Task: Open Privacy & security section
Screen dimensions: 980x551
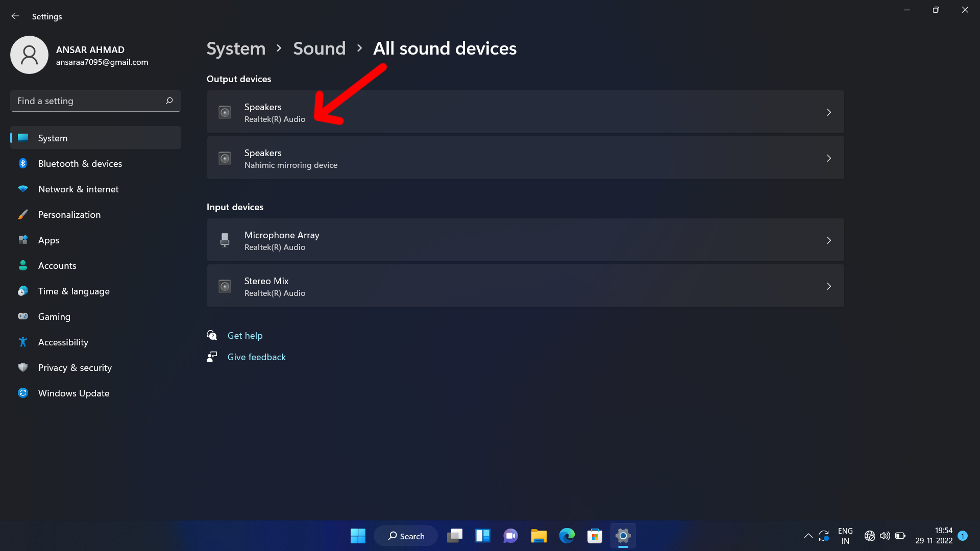Action: 95,367
